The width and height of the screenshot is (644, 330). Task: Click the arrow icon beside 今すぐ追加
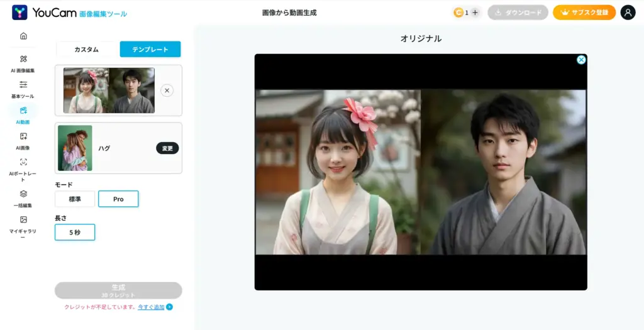coord(169,307)
